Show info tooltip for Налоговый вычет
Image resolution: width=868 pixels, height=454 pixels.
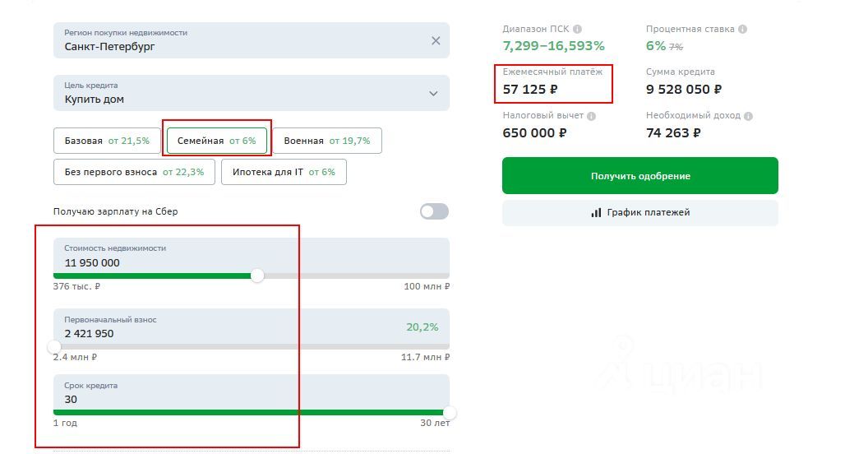(591, 116)
